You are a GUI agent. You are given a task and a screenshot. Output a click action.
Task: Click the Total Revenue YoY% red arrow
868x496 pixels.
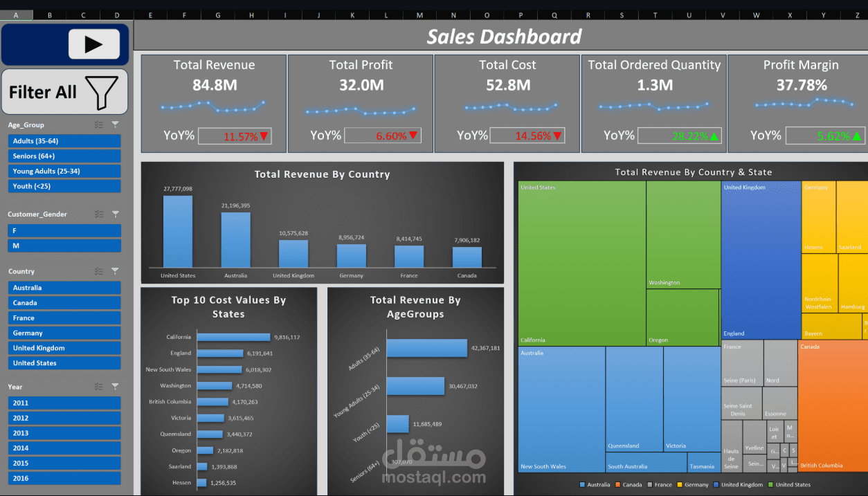(x=264, y=136)
